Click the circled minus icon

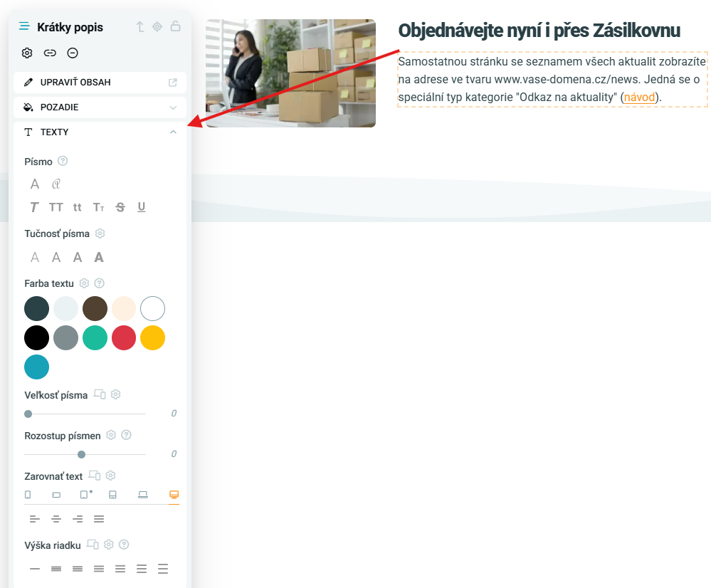(73, 53)
